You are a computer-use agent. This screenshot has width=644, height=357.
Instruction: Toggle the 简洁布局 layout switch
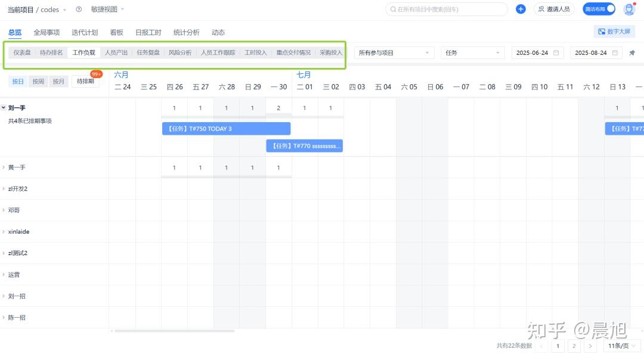[599, 10]
